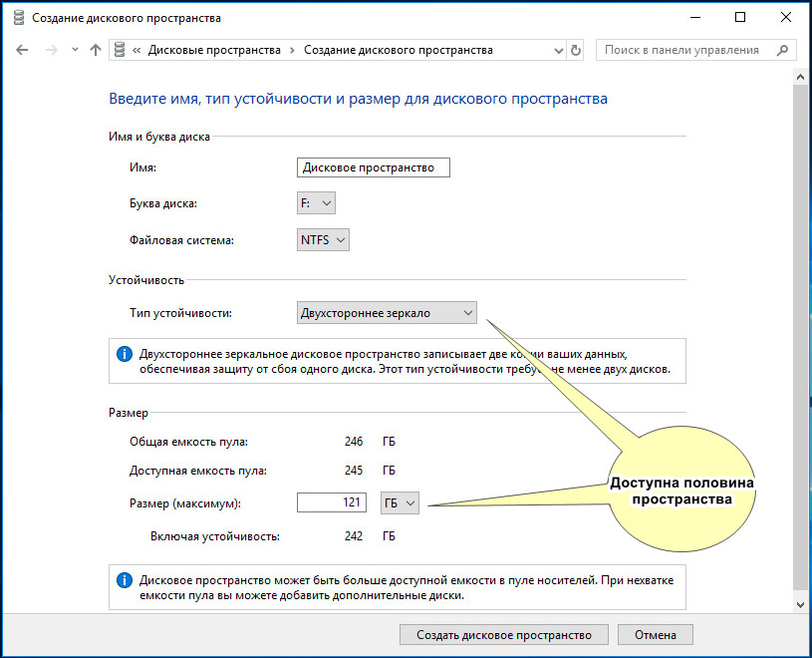This screenshot has height=658, width=812.
Task: Click the maximum size input field
Action: (x=332, y=502)
